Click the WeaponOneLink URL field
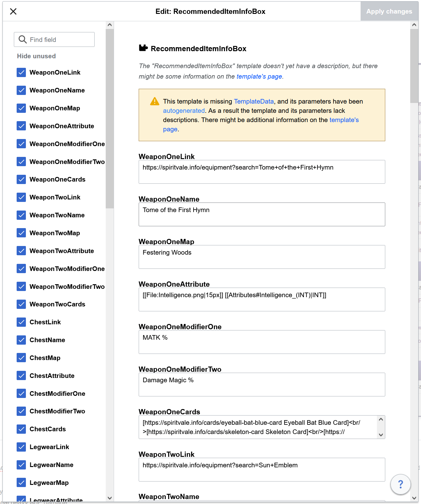421x504 pixels. pos(262,172)
